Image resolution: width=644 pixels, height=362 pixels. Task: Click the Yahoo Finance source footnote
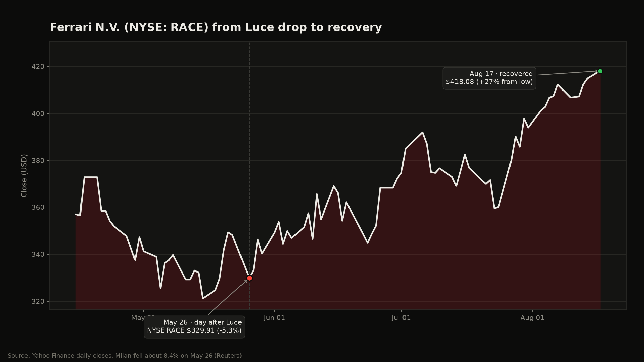(x=126, y=355)
